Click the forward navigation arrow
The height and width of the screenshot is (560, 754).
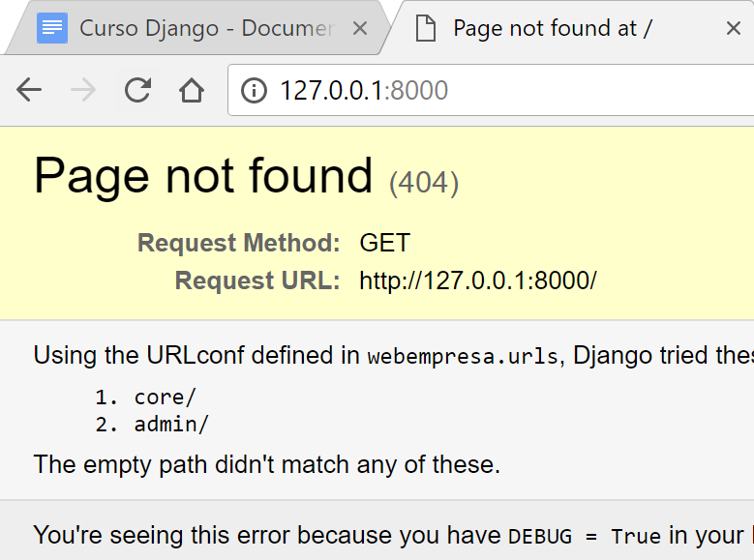pos(83,90)
